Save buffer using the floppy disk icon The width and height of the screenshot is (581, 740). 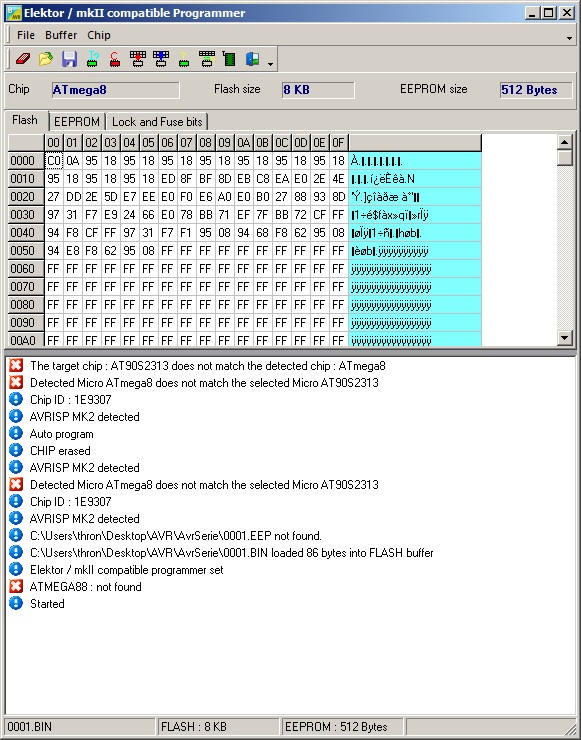(69, 59)
